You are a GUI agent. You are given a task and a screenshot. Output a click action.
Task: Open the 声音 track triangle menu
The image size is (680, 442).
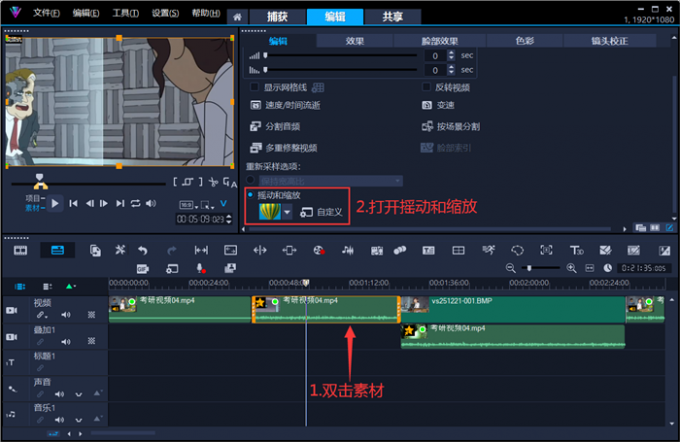pos(97,393)
